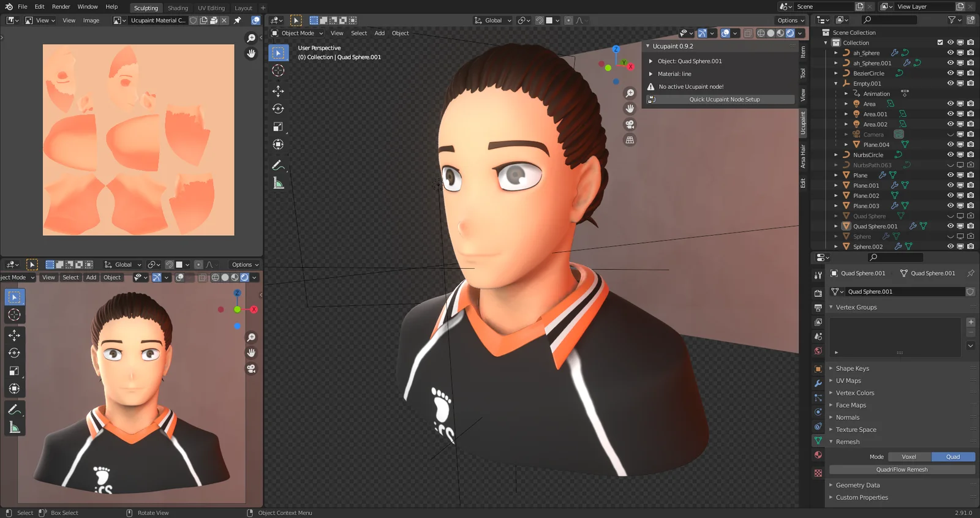Toggle camera view in main viewport

630,124
